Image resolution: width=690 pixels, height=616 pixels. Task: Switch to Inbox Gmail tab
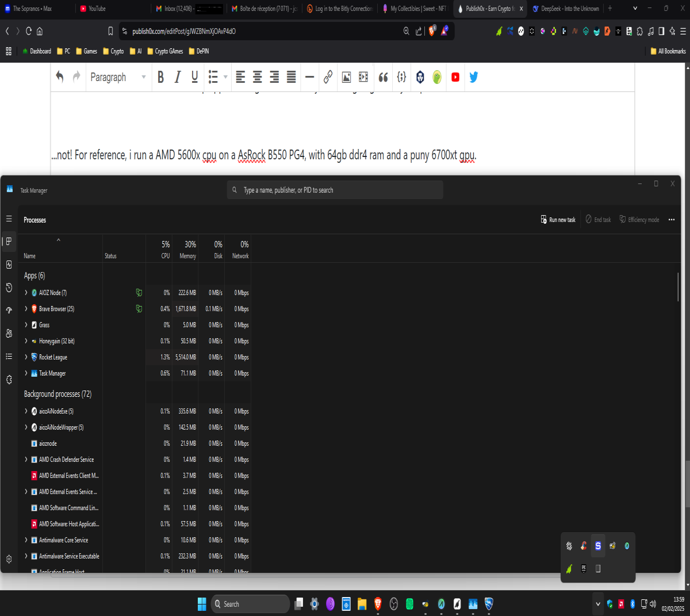pos(189,9)
